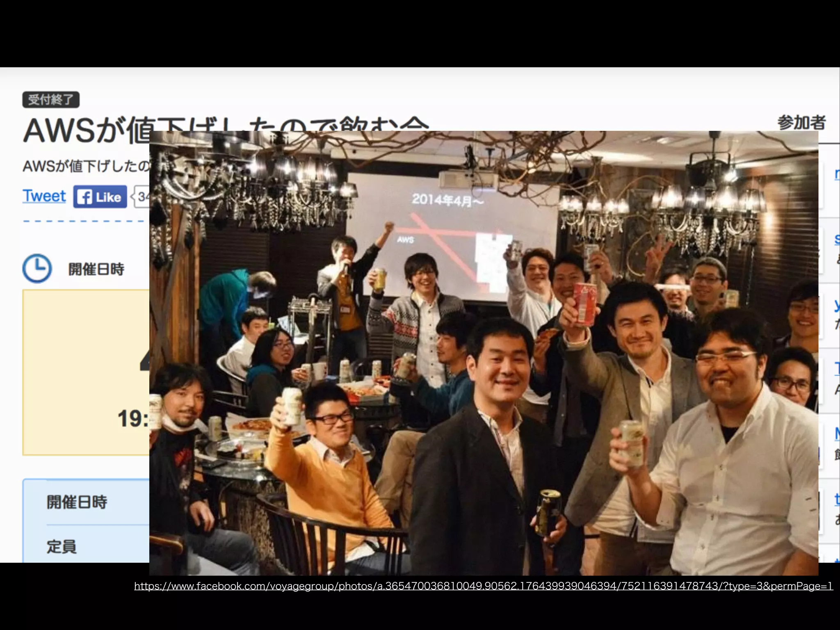
Task: Open participant link starting with y
Action: [x=837, y=305]
